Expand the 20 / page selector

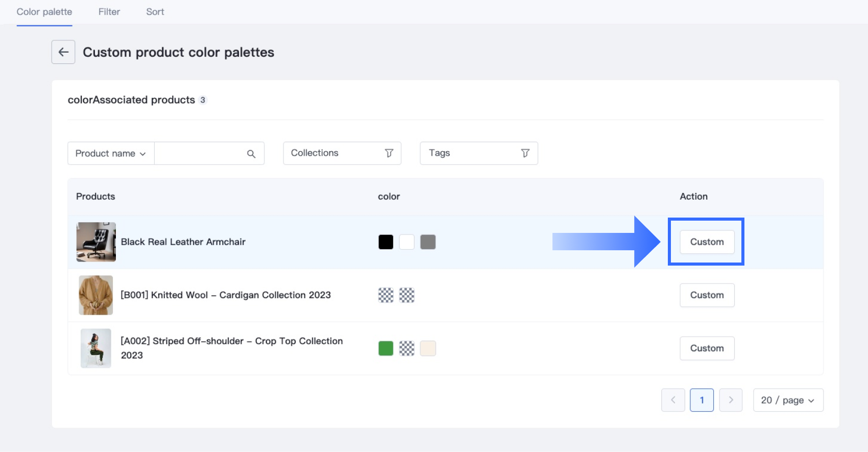pyautogui.click(x=788, y=400)
